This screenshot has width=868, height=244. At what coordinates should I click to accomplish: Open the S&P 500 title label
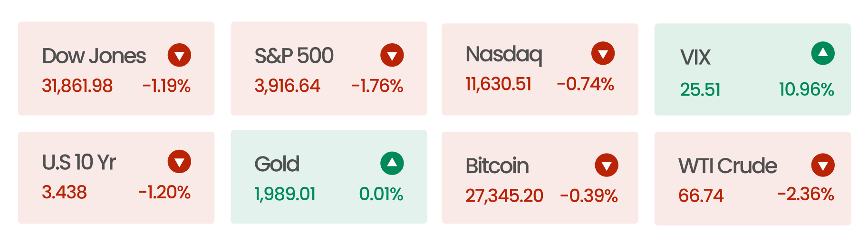294,56
